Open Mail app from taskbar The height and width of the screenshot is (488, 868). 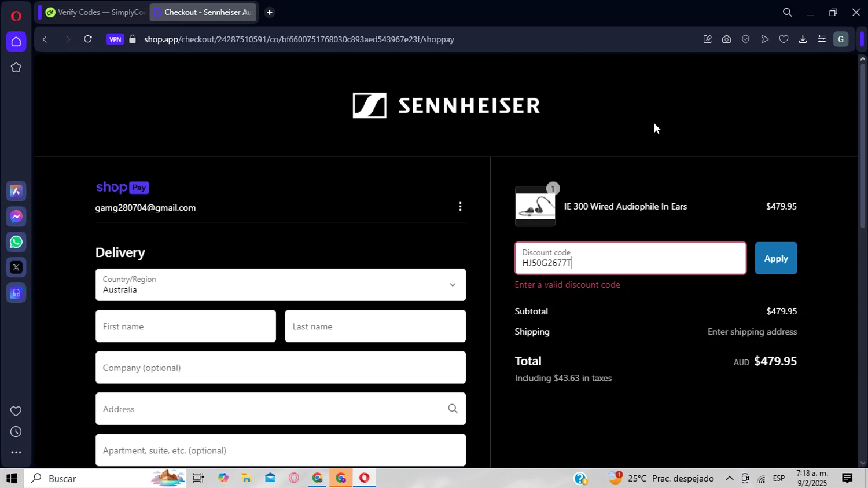pos(271,478)
